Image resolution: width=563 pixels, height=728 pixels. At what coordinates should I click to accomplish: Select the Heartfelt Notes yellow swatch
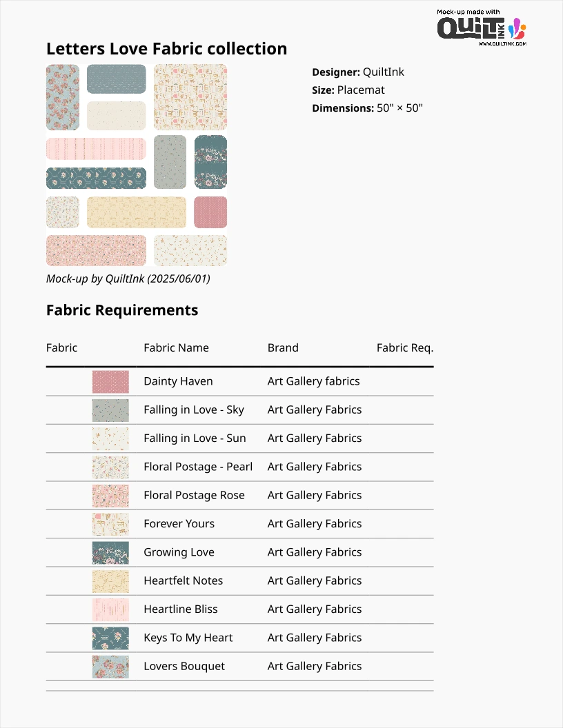[110, 581]
